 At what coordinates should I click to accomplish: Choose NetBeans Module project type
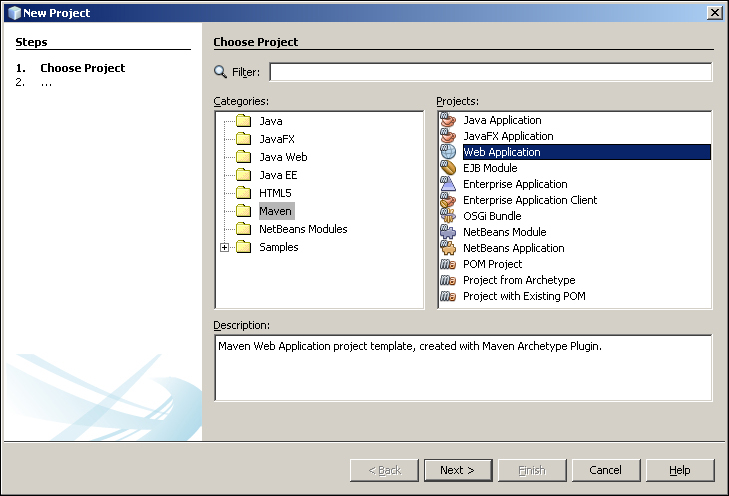(x=504, y=232)
